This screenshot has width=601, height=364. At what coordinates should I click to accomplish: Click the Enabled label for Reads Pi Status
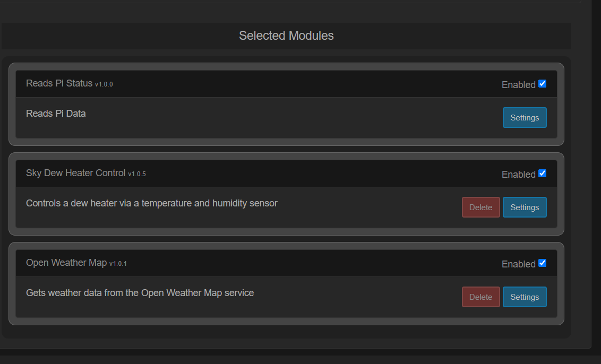[x=518, y=85]
